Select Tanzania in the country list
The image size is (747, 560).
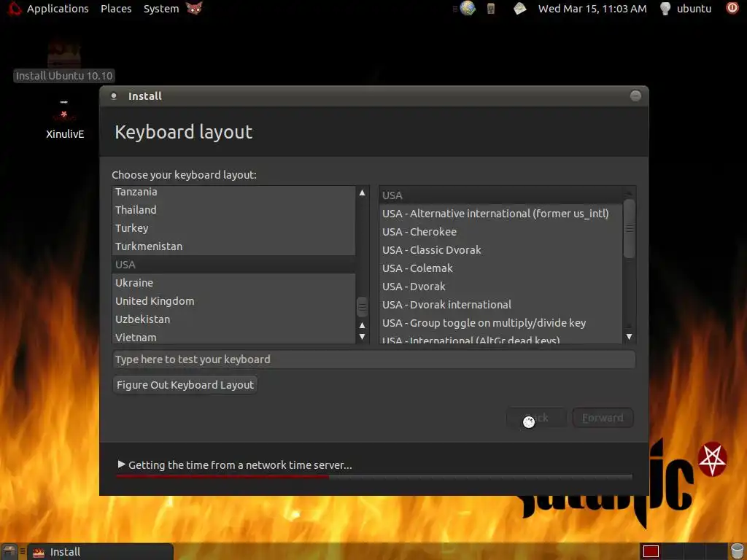coord(233,192)
